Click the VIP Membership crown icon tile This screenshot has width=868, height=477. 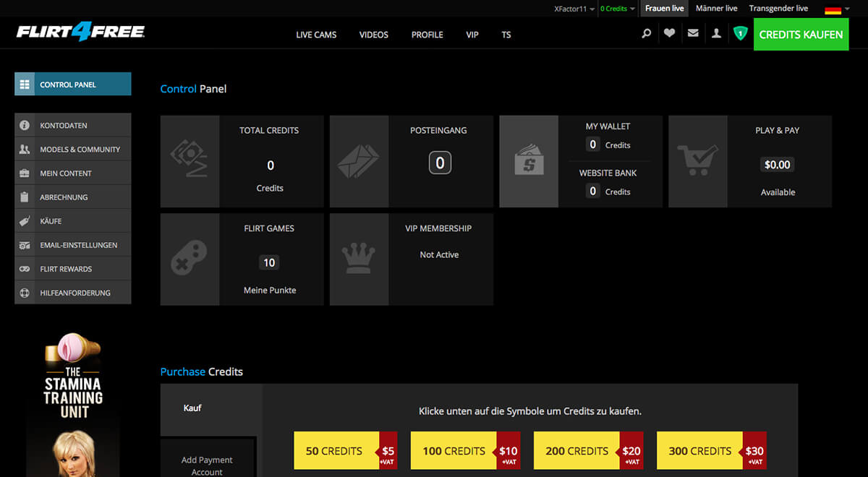(359, 259)
